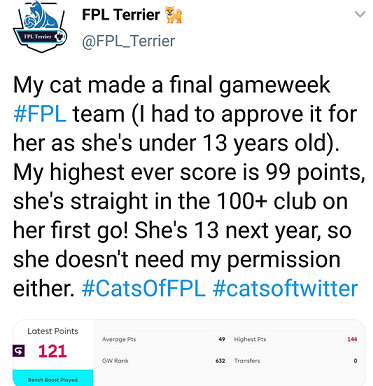The height and width of the screenshot is (386, 373).
Task: Click the Average Pts label
Action: pos(119,339)
